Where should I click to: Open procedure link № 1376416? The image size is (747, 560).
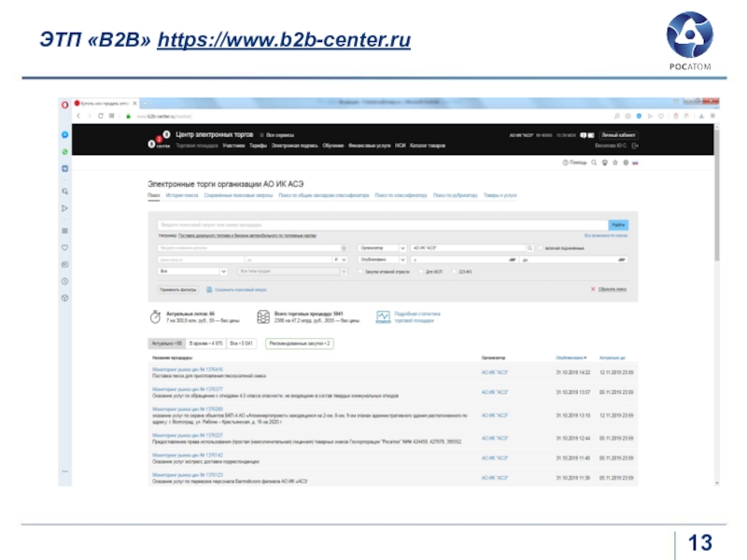coord(188,370)
